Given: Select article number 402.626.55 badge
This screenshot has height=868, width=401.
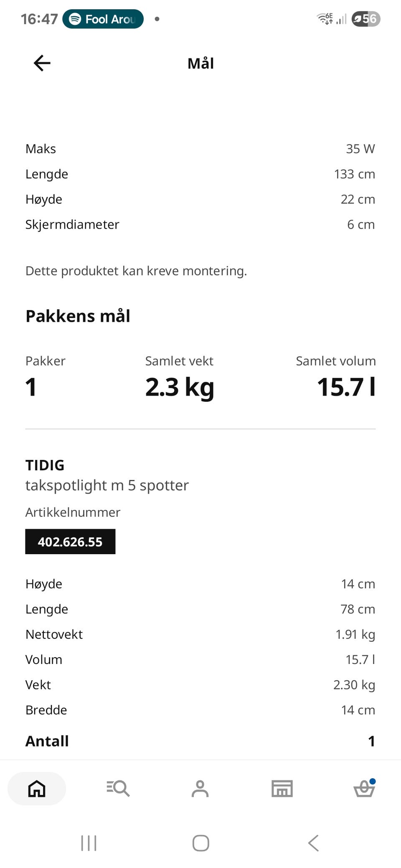Looking at the screenshot, I should pyautogui.click(x=70, y=542).
